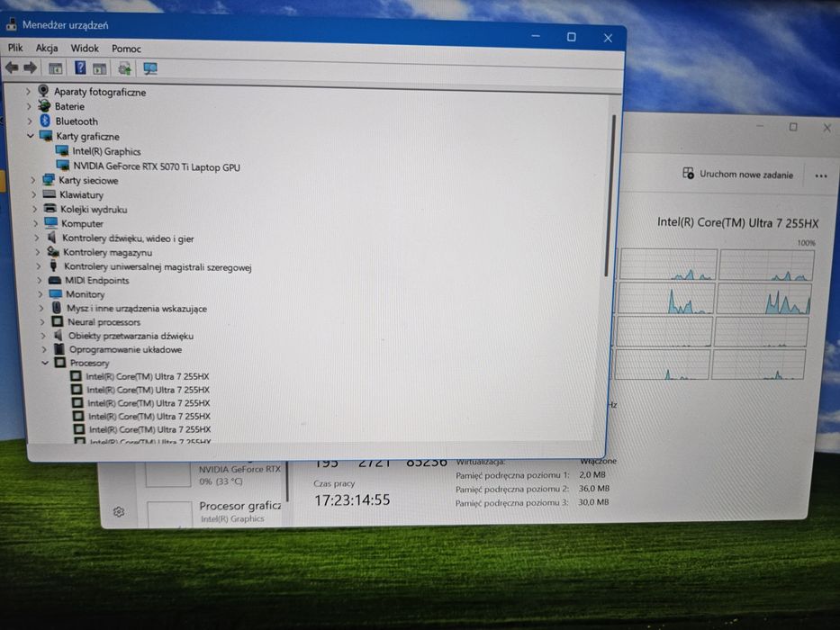Click the Monitory monitor icon
The height and width of the screenshot is (630, 840).
click(x=56, y=294)
